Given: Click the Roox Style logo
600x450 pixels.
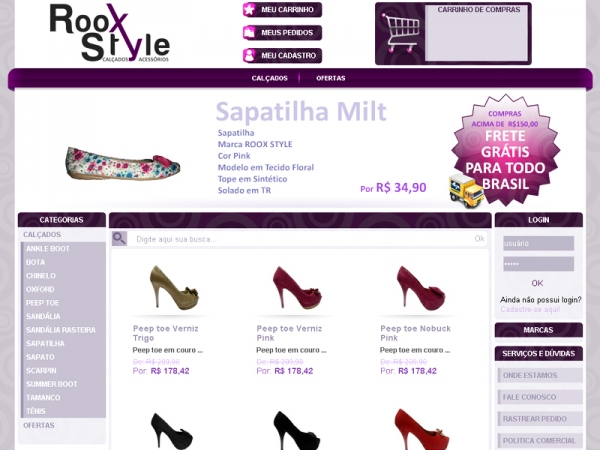Looking at the screenshot, I should click(109, 33).
